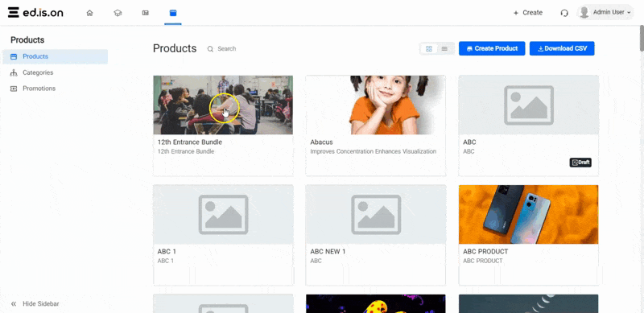This screenshot has width=644, height=313.
Task: Click the ABC PRODUCT card title
Action: tap(485, 251)
